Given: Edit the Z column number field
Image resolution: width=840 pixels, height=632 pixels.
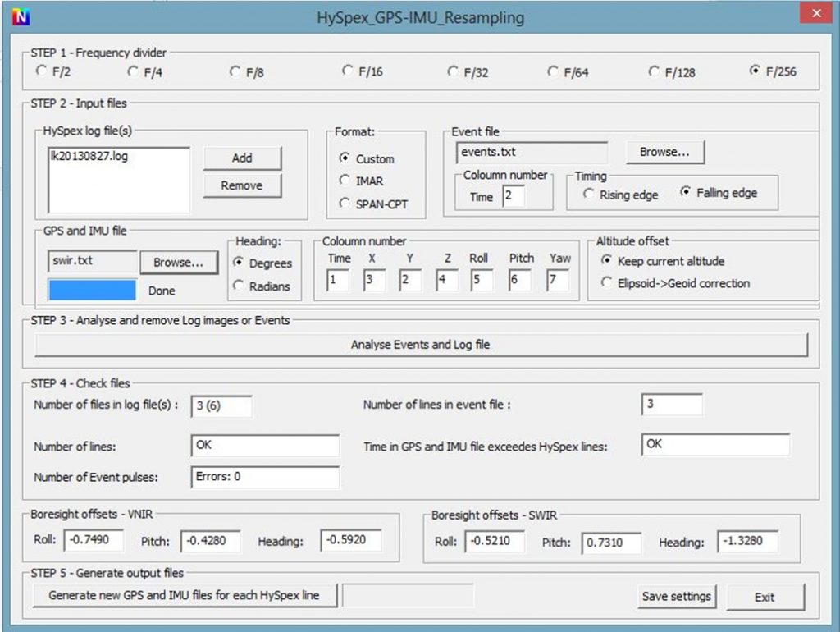Looking at the screenshot, I should (x=447, y=280).
